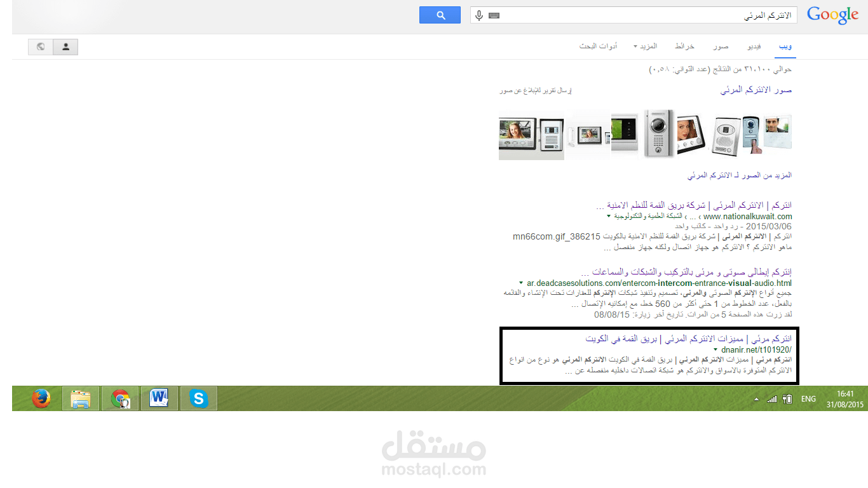Click the results count statistics line

coord(721,69)
